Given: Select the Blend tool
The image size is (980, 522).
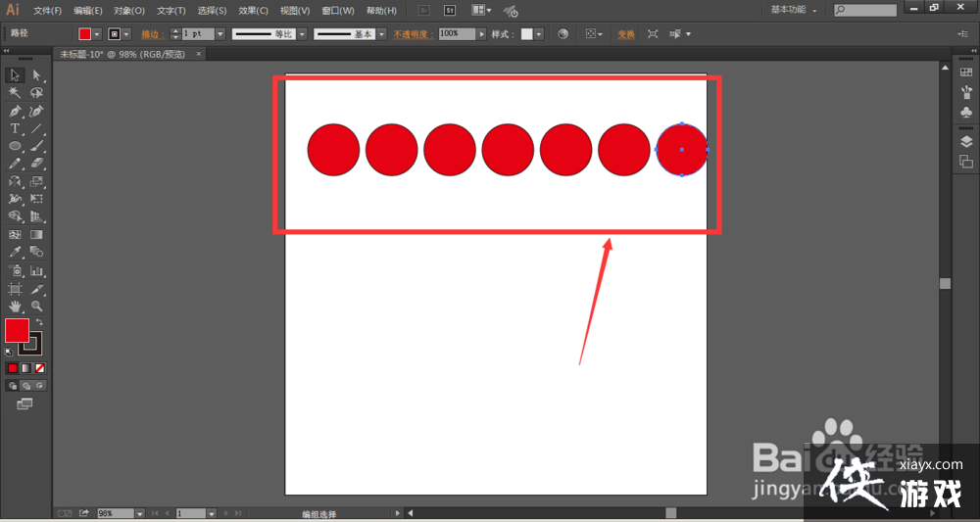Looking at the screenshot, I should pos(36,252).
